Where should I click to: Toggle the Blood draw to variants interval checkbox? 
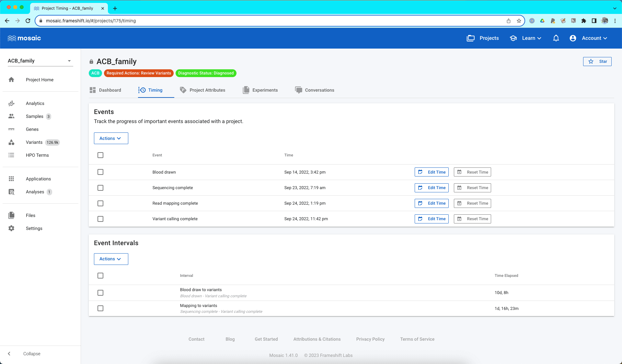click(100, 292)
